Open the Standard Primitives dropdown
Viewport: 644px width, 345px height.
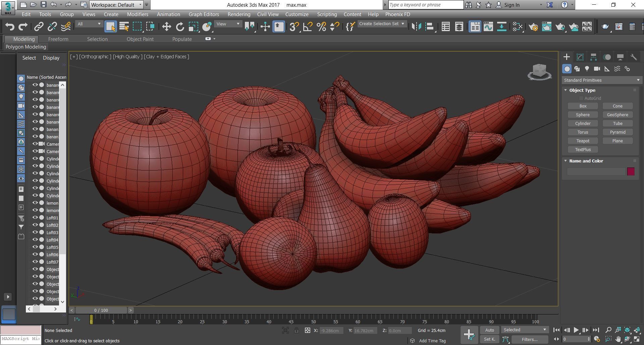pyautogui.click(x=602, y=80)
